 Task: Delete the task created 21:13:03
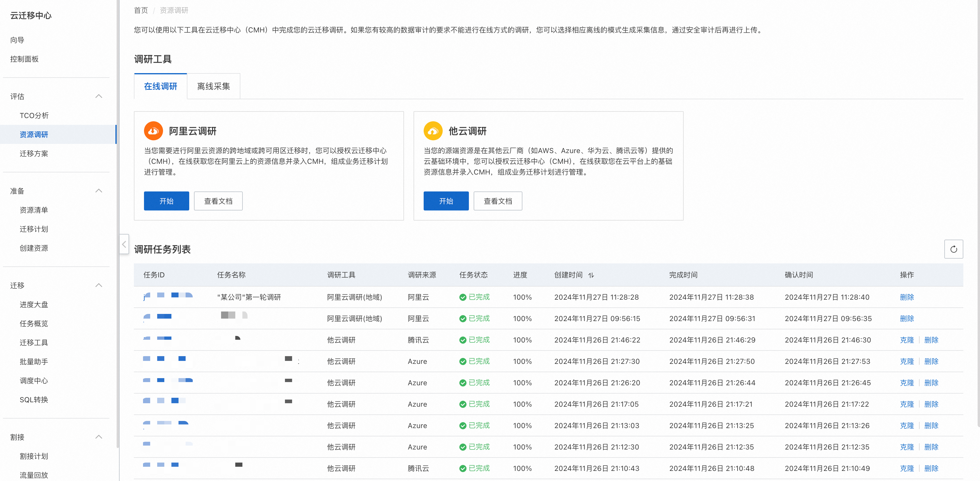[x=931, y=425]
